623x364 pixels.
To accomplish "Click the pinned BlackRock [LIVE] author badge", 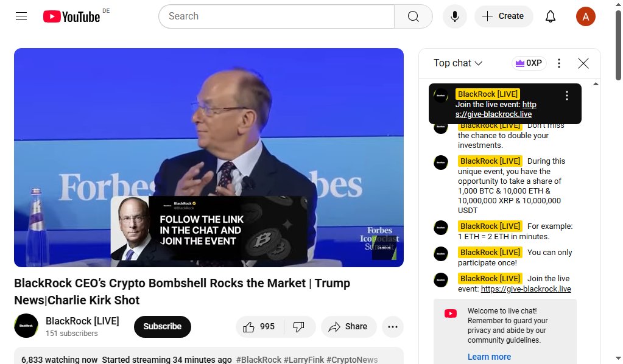I will point(488,94).
